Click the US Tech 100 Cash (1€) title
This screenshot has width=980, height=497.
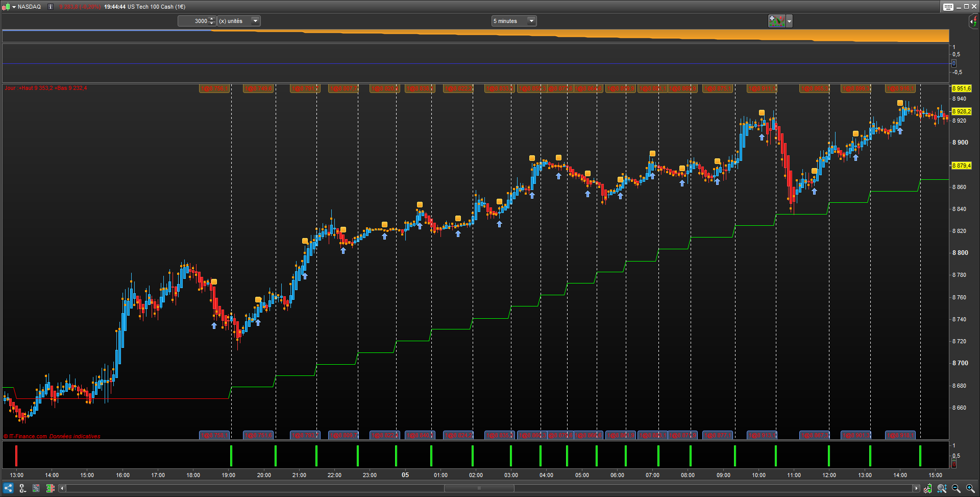(156, 7)
